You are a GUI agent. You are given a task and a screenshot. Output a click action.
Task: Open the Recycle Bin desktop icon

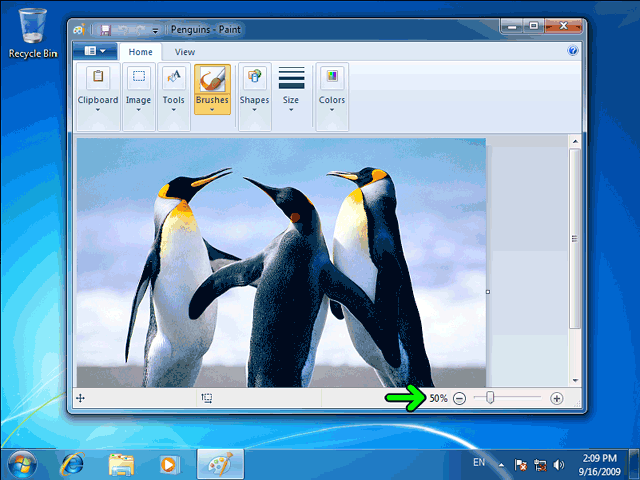pyautogui.click(x=33, y=33)
